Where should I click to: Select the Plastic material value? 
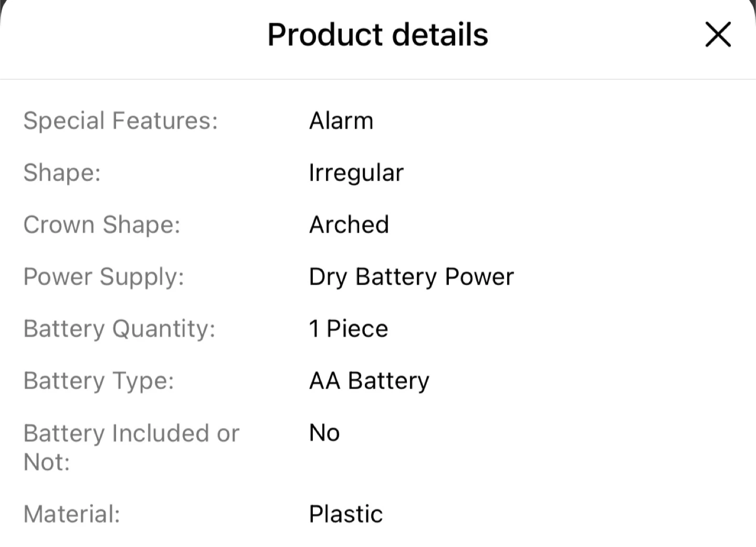[346, 514]
